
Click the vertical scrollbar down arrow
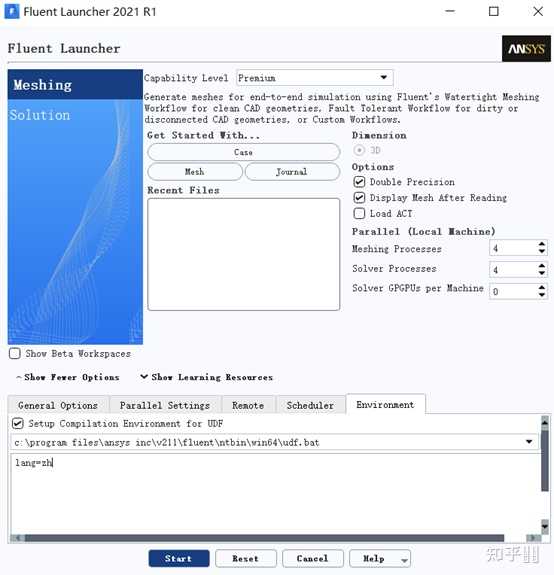545,527
